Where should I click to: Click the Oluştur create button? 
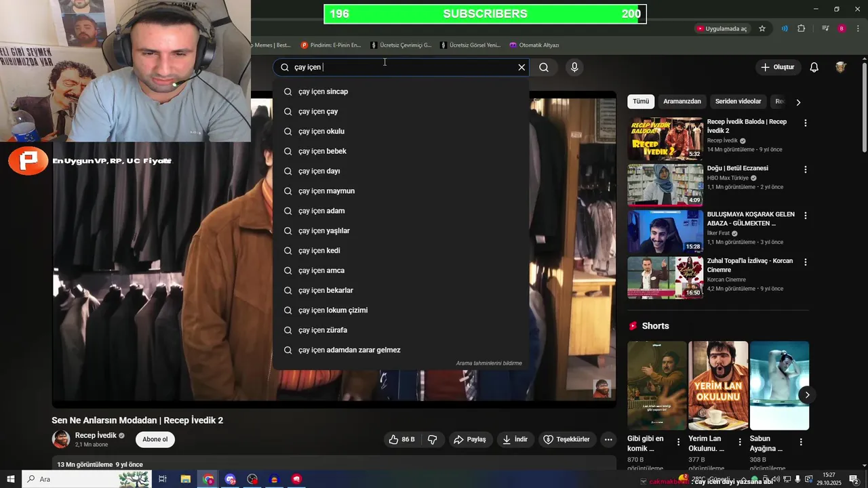[x=777, y=67]
